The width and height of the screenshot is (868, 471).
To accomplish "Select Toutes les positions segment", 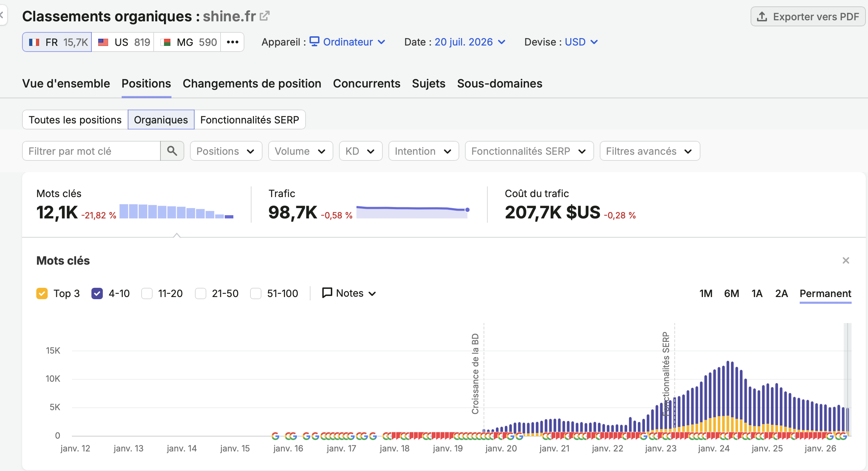I will 75,120.
